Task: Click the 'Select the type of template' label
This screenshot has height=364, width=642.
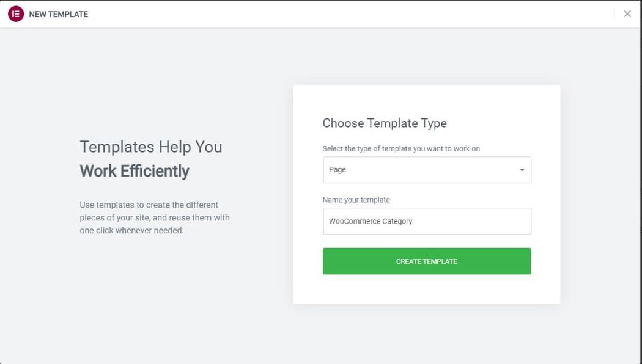Action: (x=401, y=148)
